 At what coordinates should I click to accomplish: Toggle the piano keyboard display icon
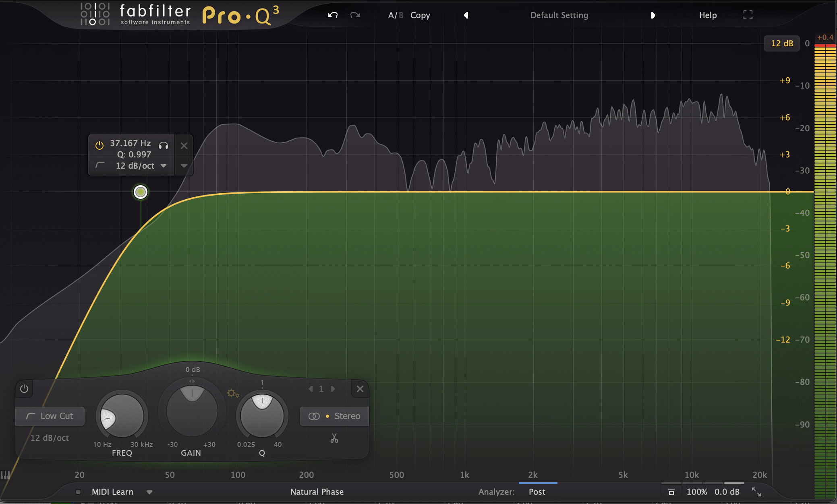click(x=5, y=475)
